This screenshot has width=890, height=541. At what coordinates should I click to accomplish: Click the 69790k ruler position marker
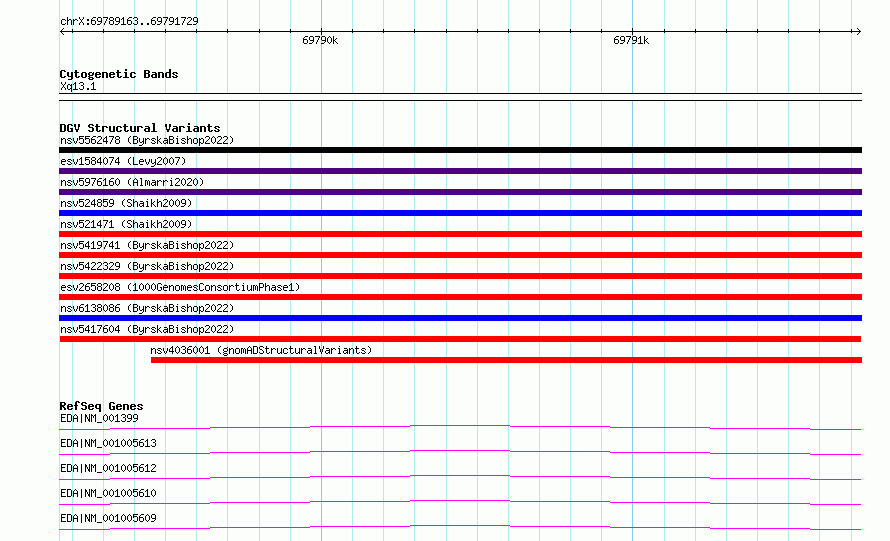320,40
